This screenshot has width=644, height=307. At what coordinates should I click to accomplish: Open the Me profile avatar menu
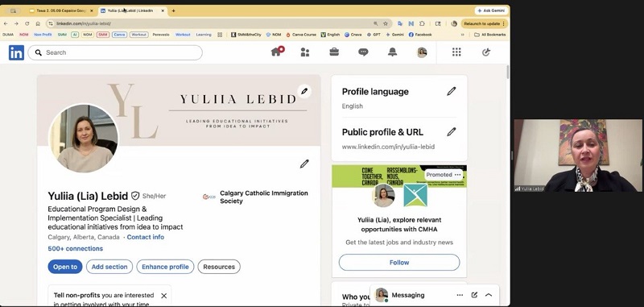[x=422, y=52]
